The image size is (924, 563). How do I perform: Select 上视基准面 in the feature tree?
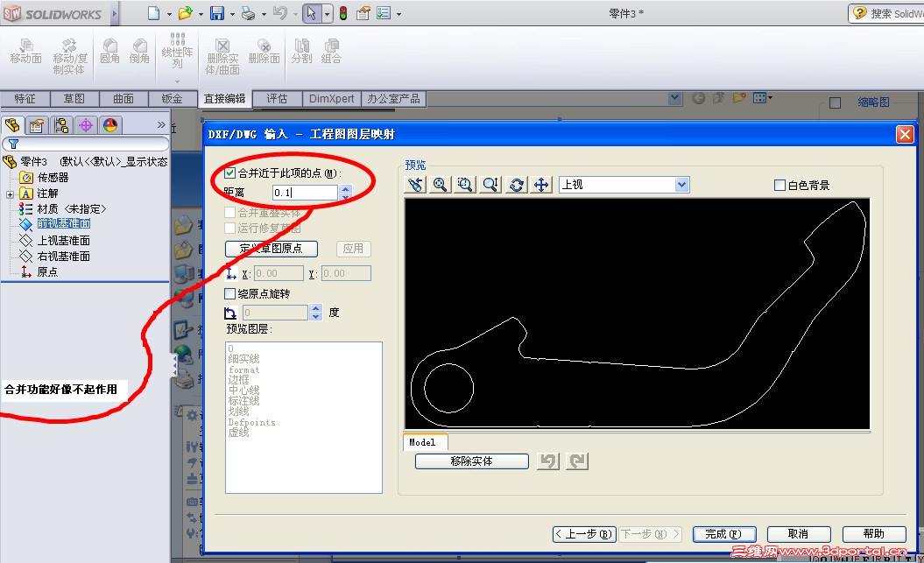pyautogui.click(x=64, y=240)
